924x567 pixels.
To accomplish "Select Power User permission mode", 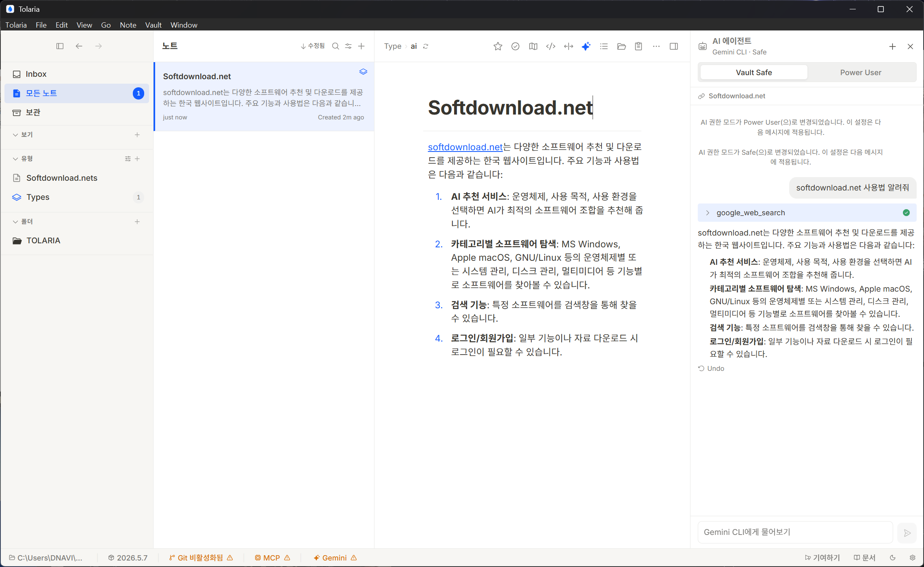I will (x=861, y=72).
